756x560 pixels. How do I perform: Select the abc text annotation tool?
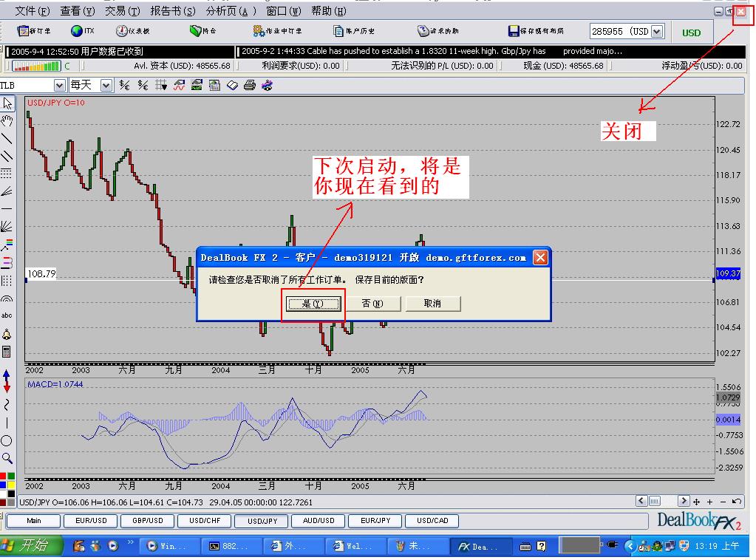[x=7, y=315]
